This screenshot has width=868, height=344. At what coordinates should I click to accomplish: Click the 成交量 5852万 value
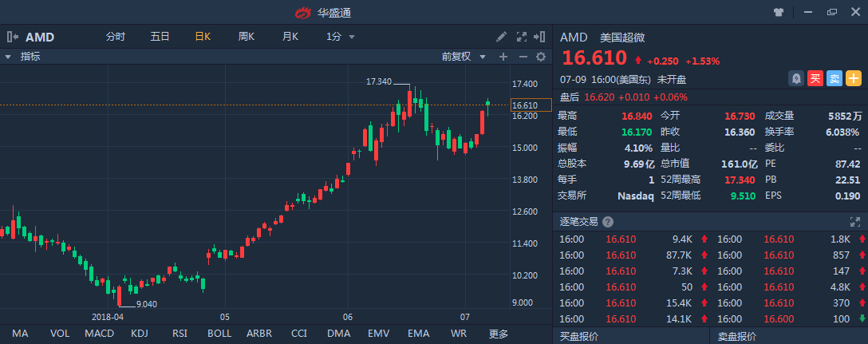845,116
